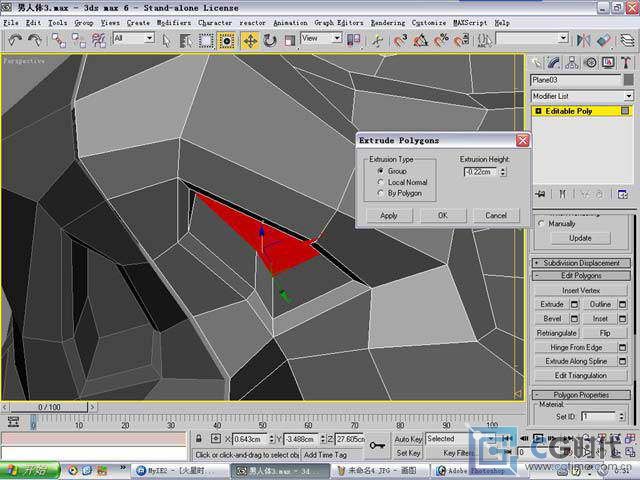The image size is (640, 480).
Task: Collapse Subdivision Displacement rollout
Action: (x=581, y=263)
